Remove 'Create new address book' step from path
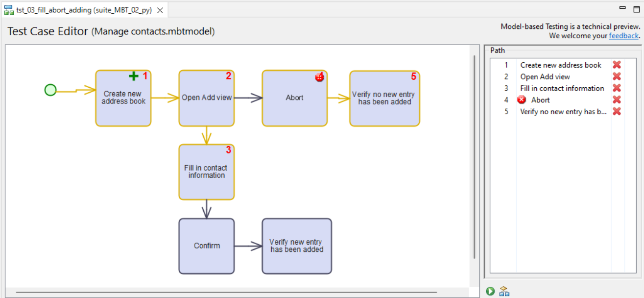The width and height of the screenshot is (644, 298). (x=617, y=65)
